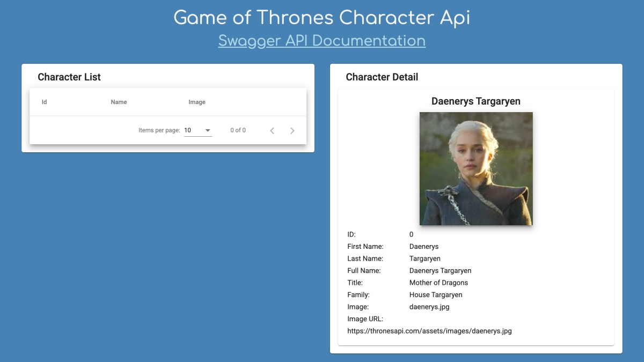Click the Family value 'House Targaryen'
Screen dimensions: 644x362
tap(436, 294)
